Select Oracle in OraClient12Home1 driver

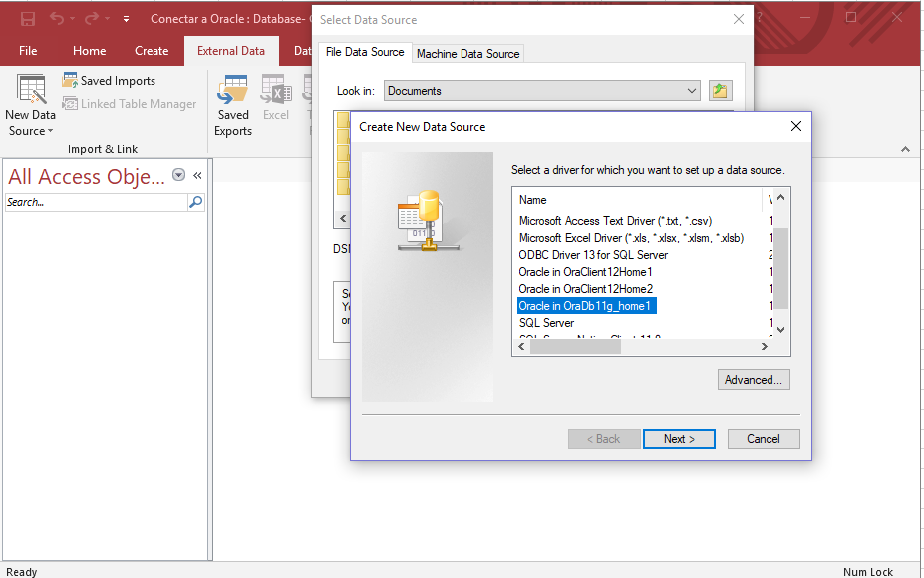tap(585, 272)
